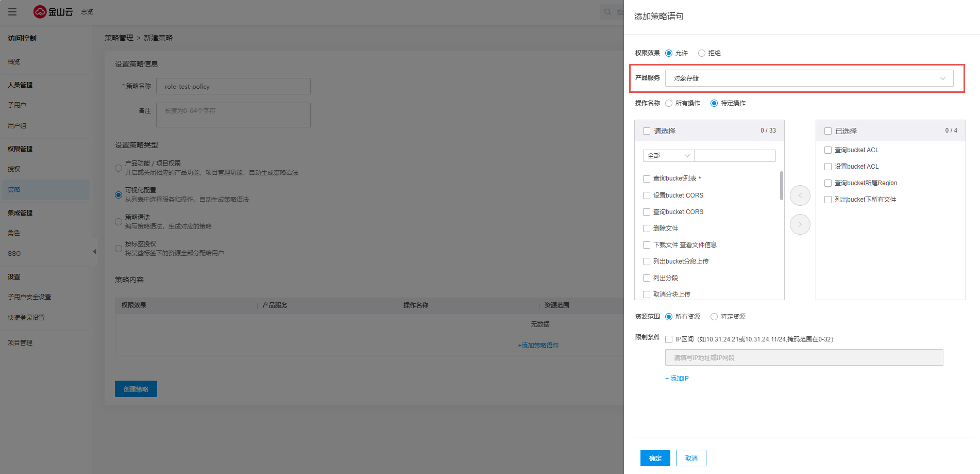Expand the 全部 filter dropdown
Screen dimensions: 980x474
tap(668, 156)
